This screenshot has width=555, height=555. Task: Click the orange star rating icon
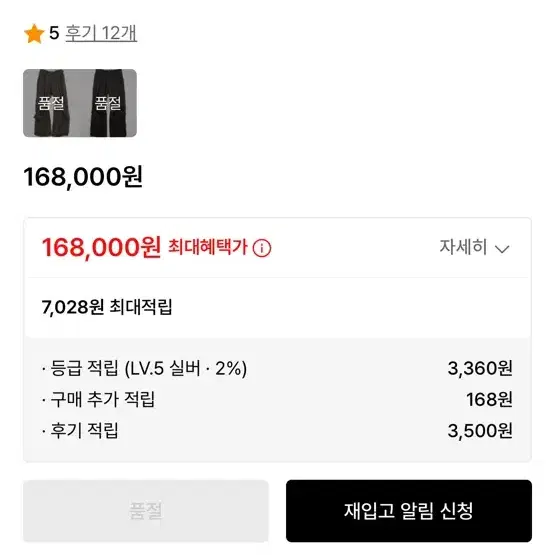tap(34, 34)
